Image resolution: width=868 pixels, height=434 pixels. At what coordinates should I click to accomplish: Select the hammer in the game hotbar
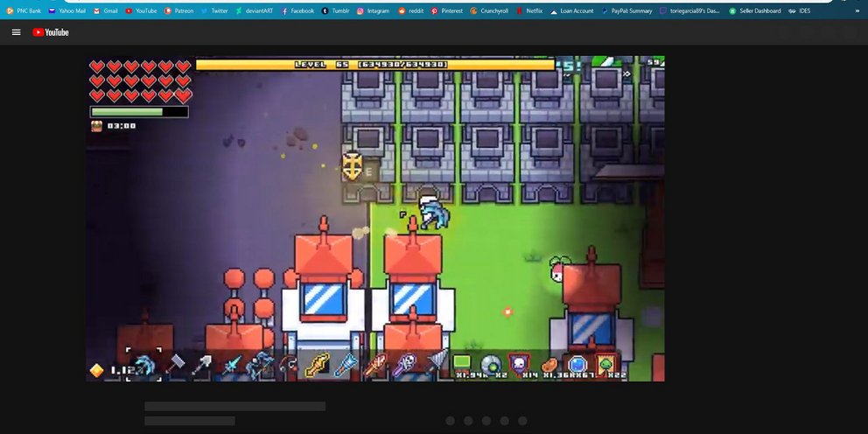174,364
